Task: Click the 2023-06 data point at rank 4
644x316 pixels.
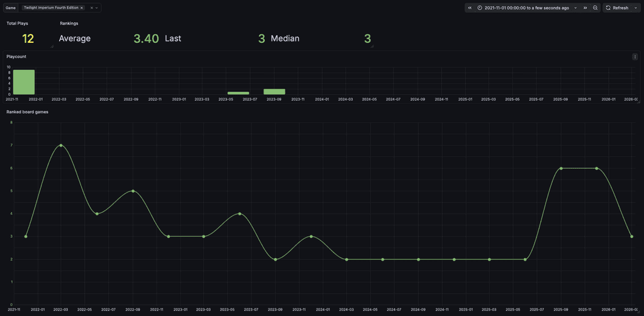Action: (x=240, y=213)
